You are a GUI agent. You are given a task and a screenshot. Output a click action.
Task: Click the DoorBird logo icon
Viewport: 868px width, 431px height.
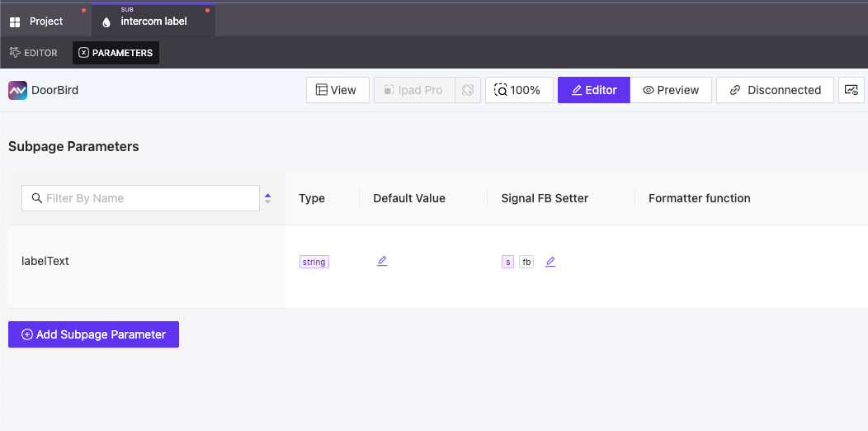click(x=17, y=90)
